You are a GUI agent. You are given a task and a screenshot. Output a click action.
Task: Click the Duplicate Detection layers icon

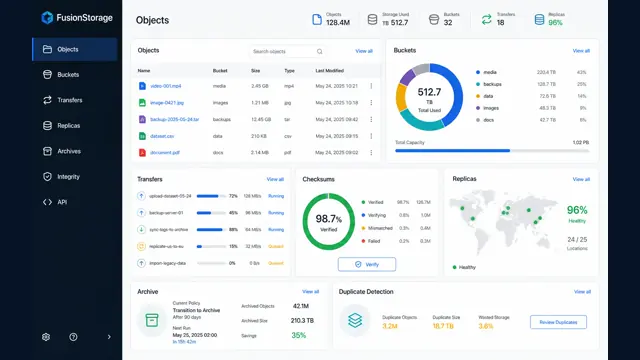pos(355,320)
